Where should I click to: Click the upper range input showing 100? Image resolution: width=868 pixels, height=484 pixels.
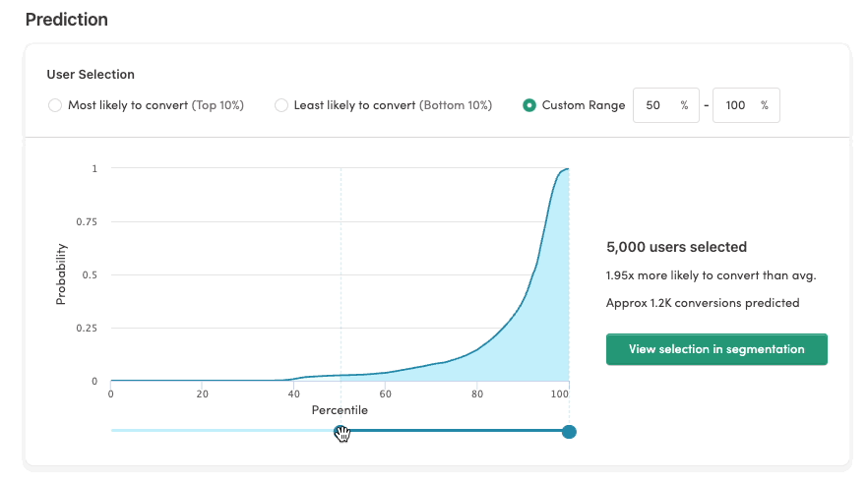(746, 105)
